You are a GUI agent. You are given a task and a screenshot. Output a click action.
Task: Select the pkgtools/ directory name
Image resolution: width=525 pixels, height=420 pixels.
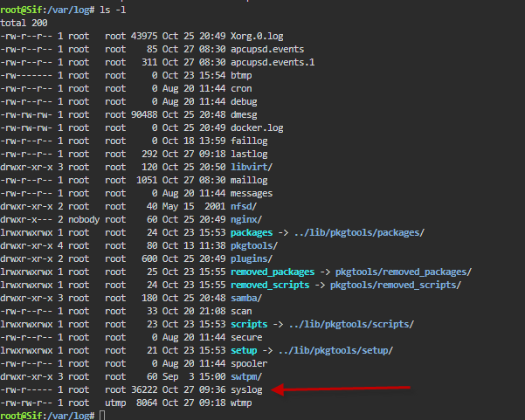pos(254,245)
